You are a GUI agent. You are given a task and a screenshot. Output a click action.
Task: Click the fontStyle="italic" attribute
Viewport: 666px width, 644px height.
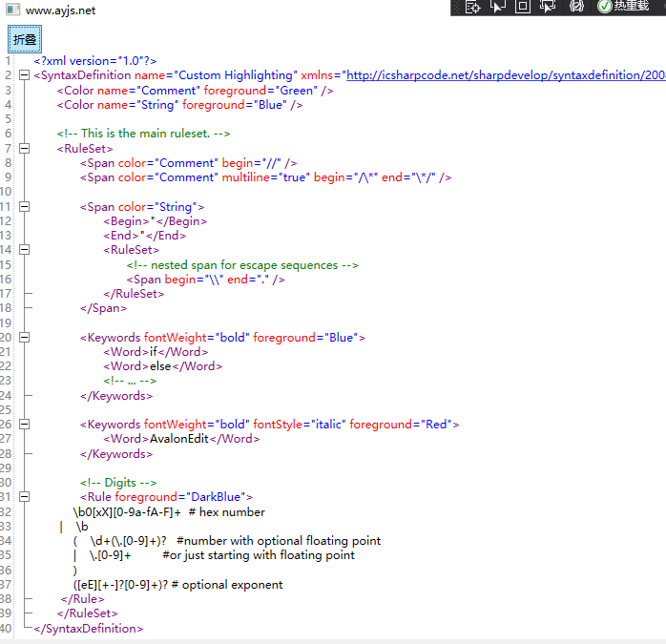pos(300,425)
